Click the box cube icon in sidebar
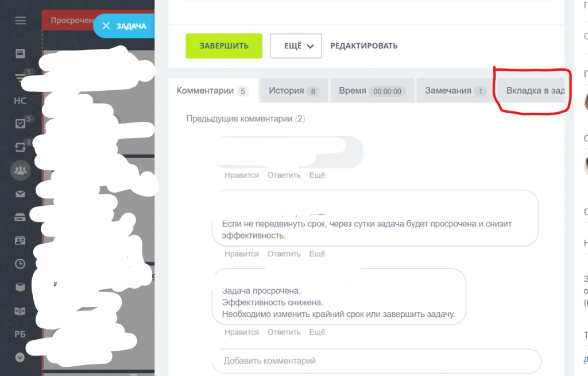 click(x=20, y=287)
